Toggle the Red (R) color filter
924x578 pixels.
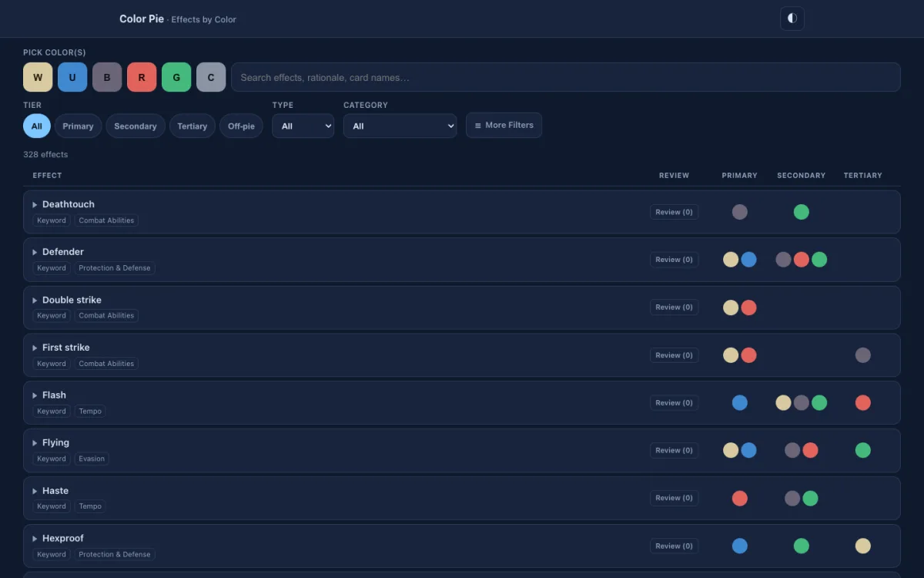pyautogui.click(x=142, y=77)
